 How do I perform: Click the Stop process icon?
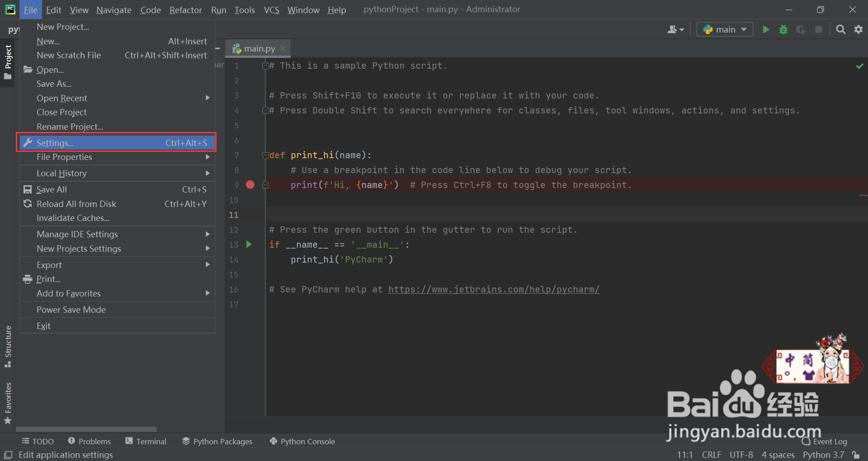[x=819, y=29]
